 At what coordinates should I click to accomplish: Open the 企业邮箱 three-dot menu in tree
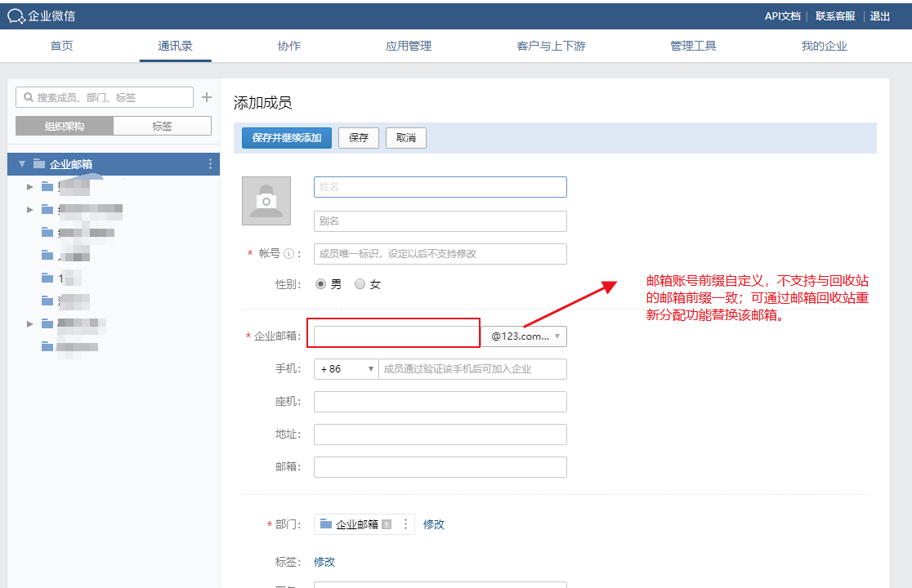click(210, 164)
